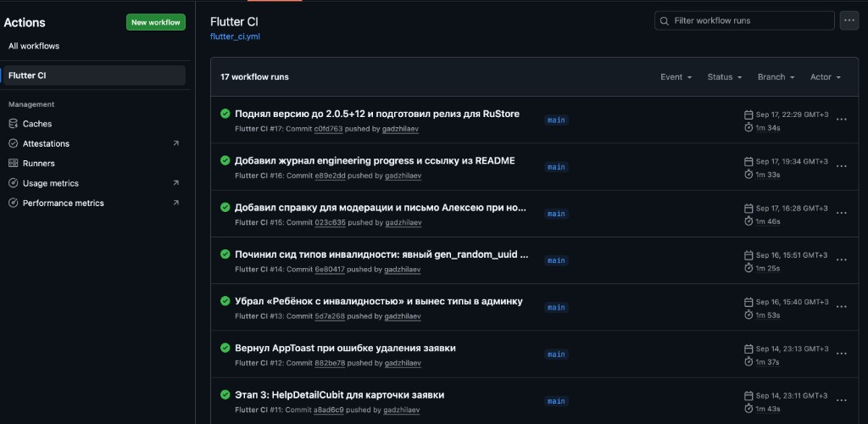Click success check icon of run #12

pos(225,349)
